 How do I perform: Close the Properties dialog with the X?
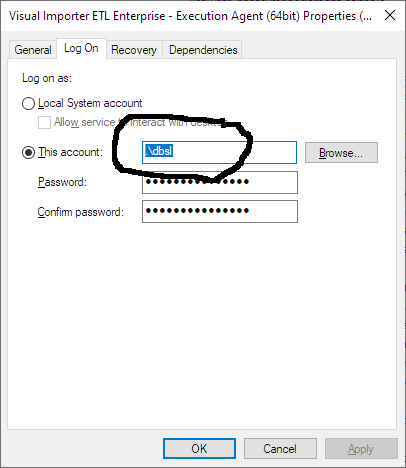coord(390,15)
